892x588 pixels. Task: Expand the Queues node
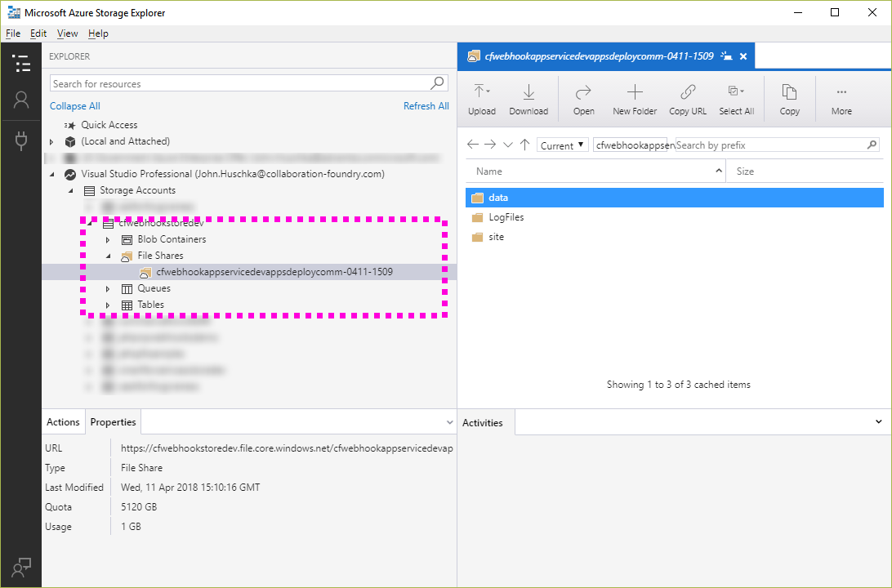point(108,289)
